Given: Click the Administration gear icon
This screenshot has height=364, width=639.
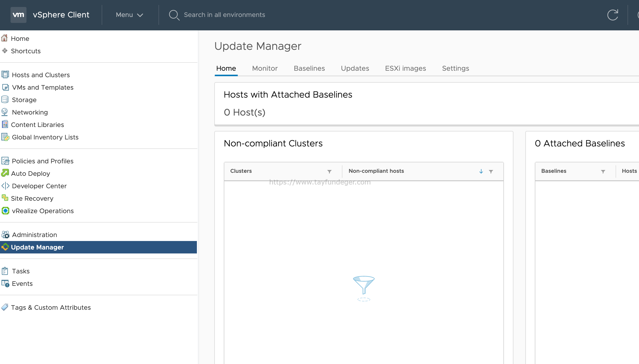Looking at the screenshot, I should coord(5,235).
